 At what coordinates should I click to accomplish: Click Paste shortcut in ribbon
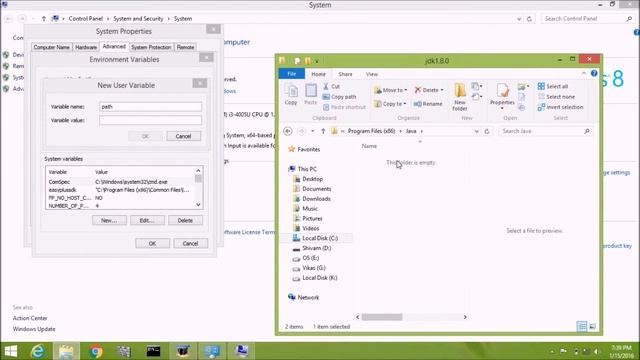pos(344,107)
